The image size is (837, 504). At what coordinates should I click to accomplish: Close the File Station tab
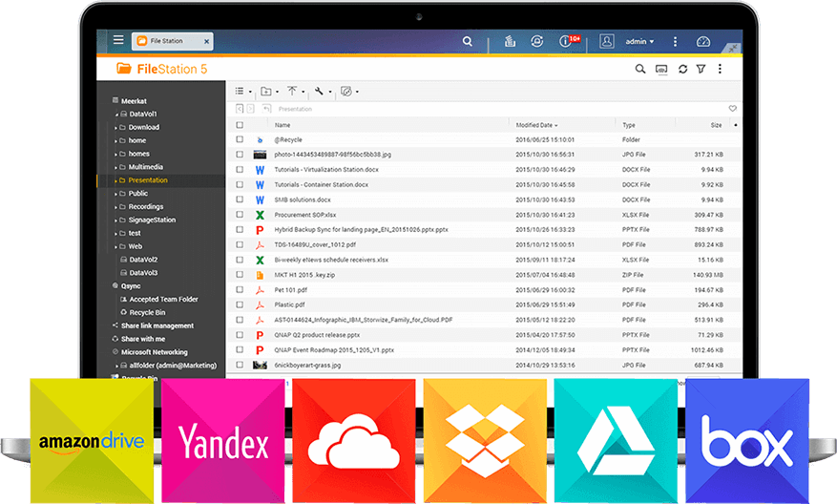(206, 41)
